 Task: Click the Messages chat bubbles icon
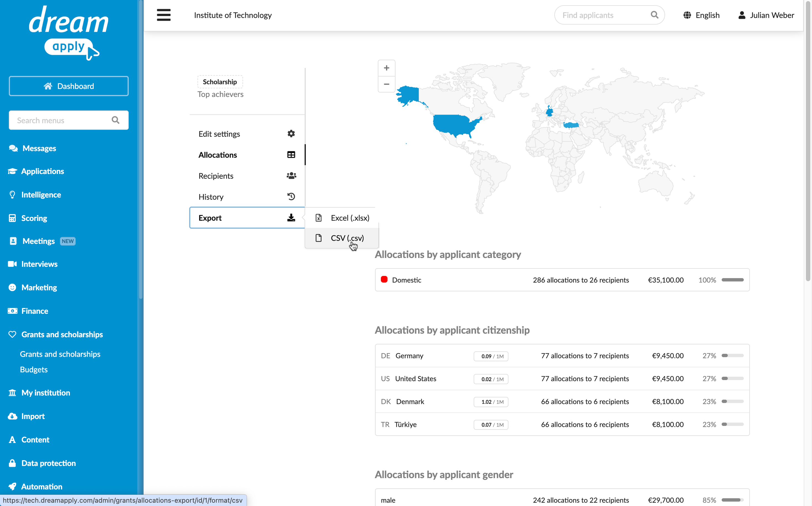[x=13, y=148]
